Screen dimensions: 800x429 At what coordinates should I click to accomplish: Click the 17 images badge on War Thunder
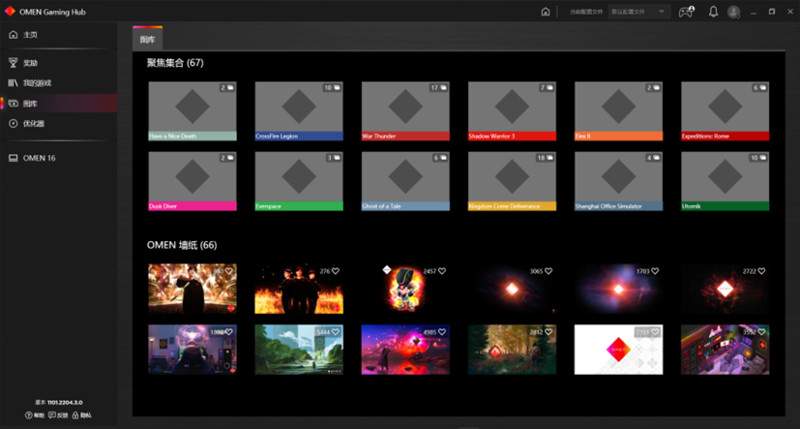coord(439,88)
